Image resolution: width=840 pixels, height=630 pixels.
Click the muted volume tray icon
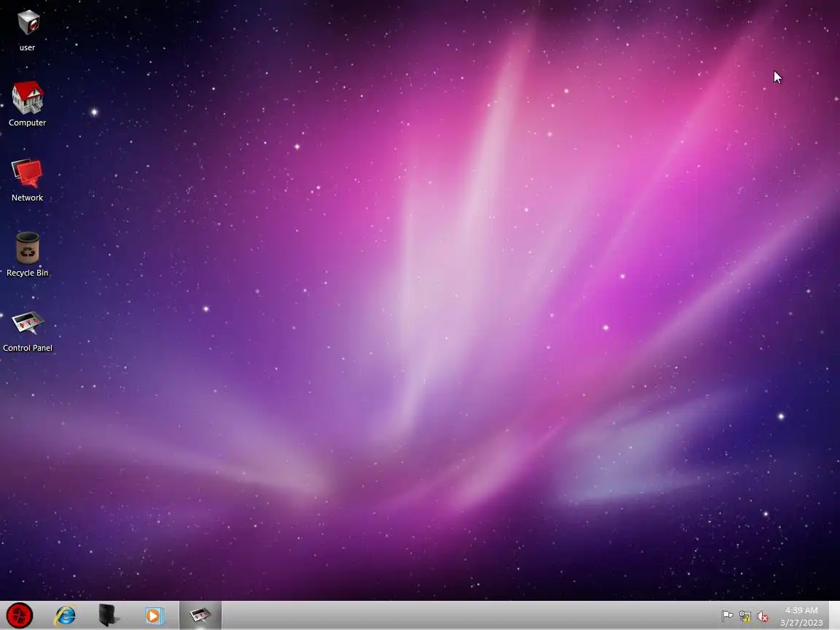point(762,617)
